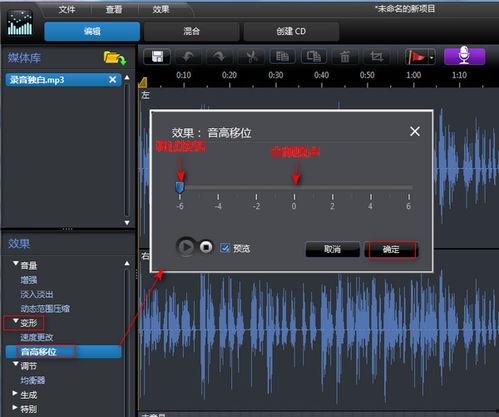Click the 确定 button

pyautogui.click(x=391, y=249)
